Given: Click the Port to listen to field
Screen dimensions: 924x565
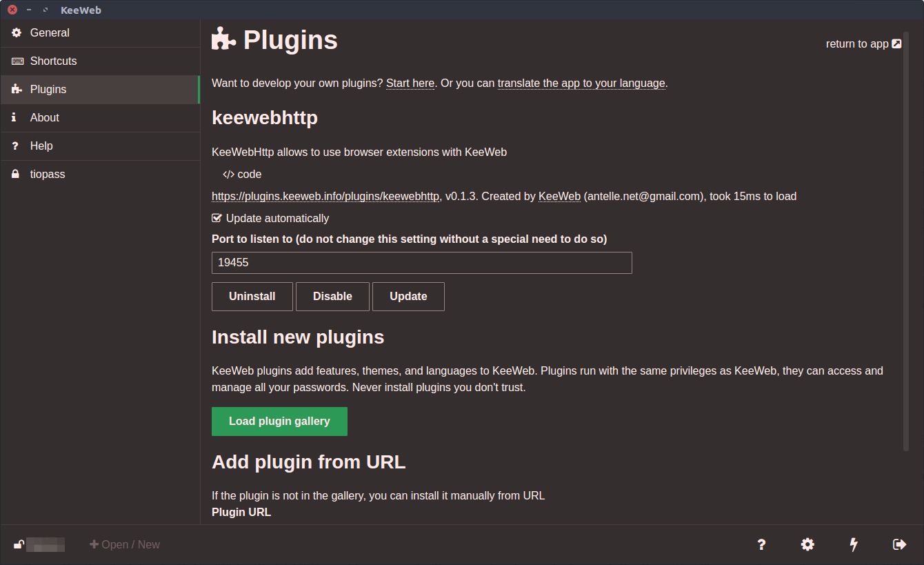Looking at the screenshot, I should coord(422,263).
